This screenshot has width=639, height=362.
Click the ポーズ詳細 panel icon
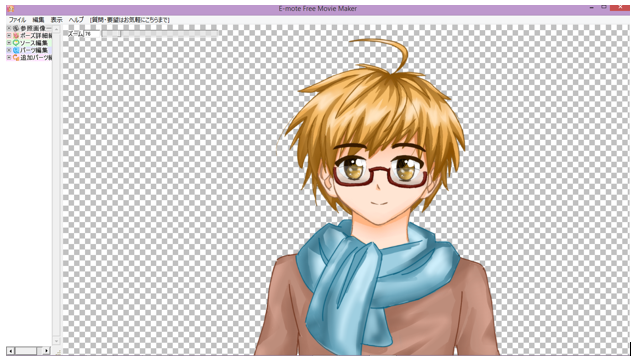click(16, 36)
